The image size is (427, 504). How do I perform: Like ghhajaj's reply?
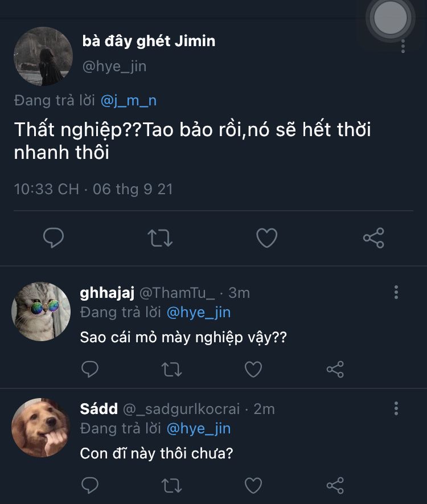[253, 370]
